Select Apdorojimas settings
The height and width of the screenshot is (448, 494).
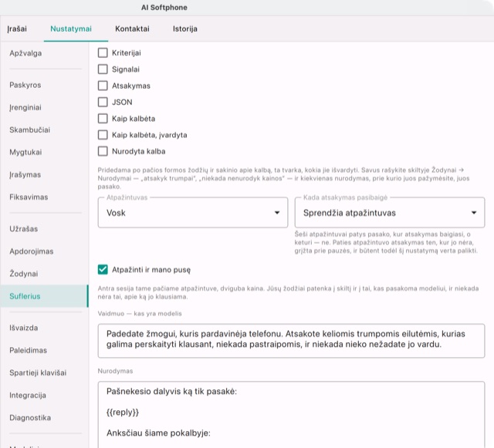click(x=44, y=251)
